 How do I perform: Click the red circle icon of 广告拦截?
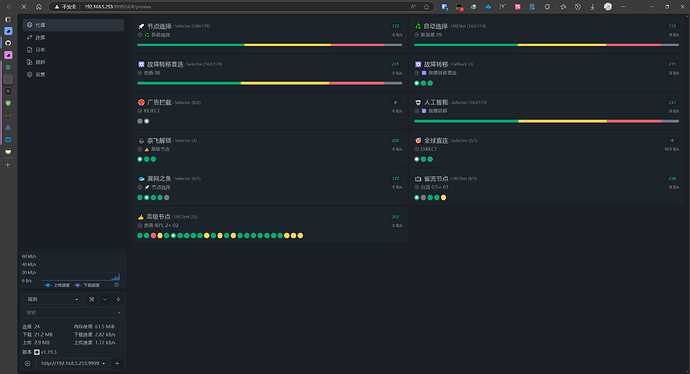(141, 103)
